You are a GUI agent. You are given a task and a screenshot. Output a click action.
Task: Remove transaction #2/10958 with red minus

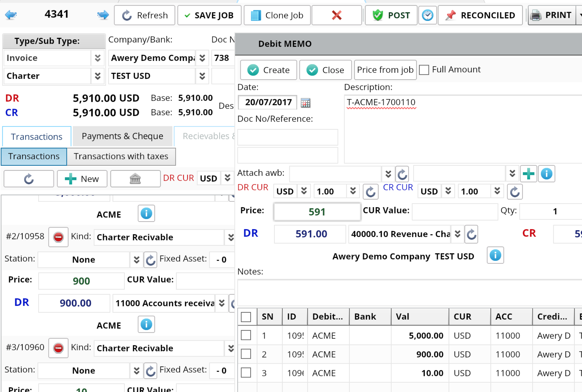[58, 237]
